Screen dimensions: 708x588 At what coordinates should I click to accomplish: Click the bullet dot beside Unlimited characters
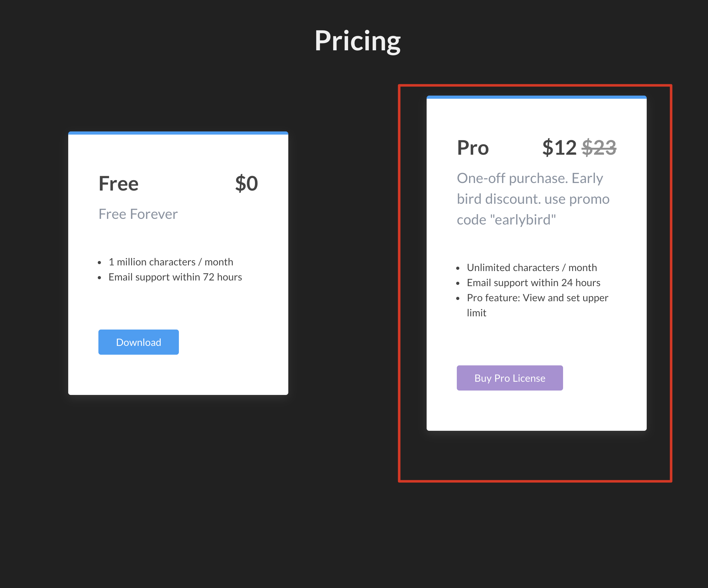point(458,269)
